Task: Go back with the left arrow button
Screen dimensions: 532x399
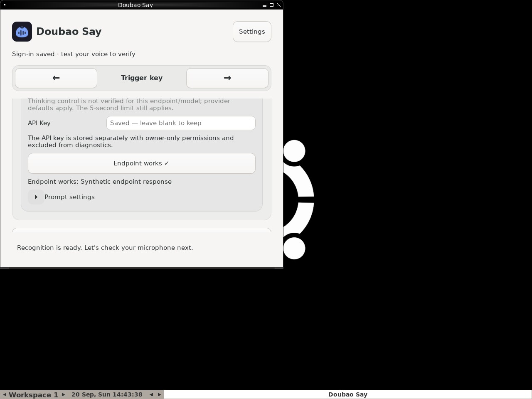Action: (56, 78)
